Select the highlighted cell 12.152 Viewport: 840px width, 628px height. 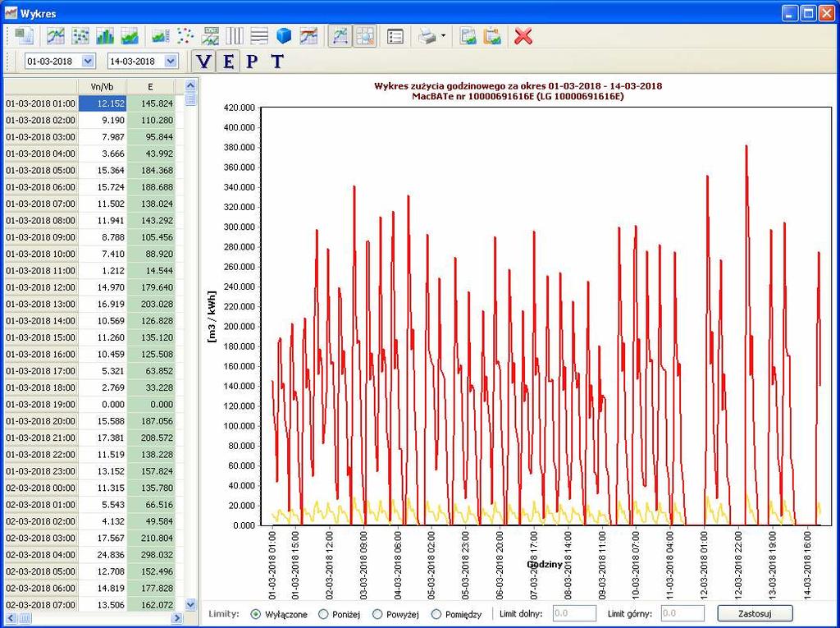click(103, 103)
